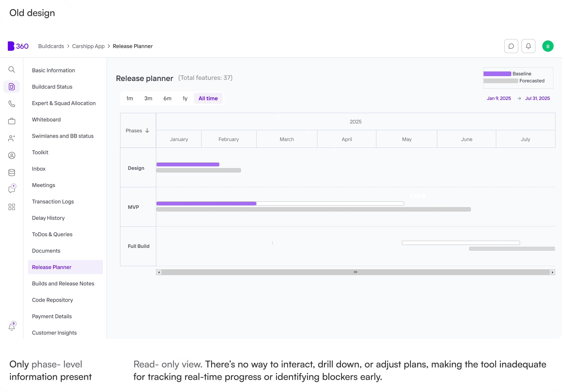Open the database stack sidebar icon
This screenshot has height=392, width=562.
coord(12,173)
